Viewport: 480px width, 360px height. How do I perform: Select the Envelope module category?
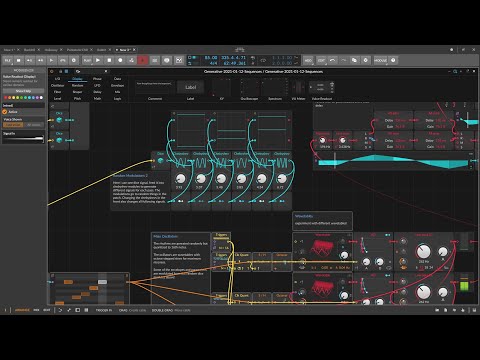coord(117,85)
